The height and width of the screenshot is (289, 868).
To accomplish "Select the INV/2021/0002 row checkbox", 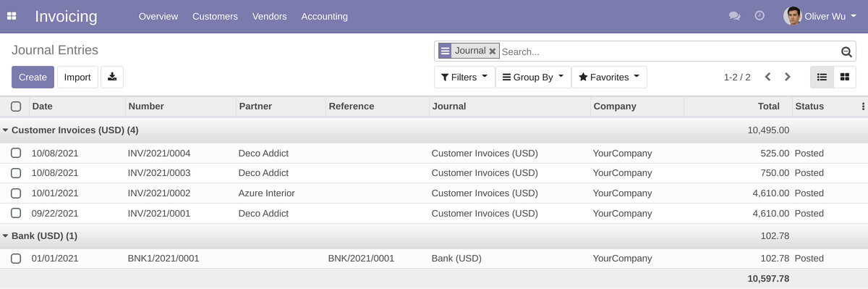I will coord(16,193).
